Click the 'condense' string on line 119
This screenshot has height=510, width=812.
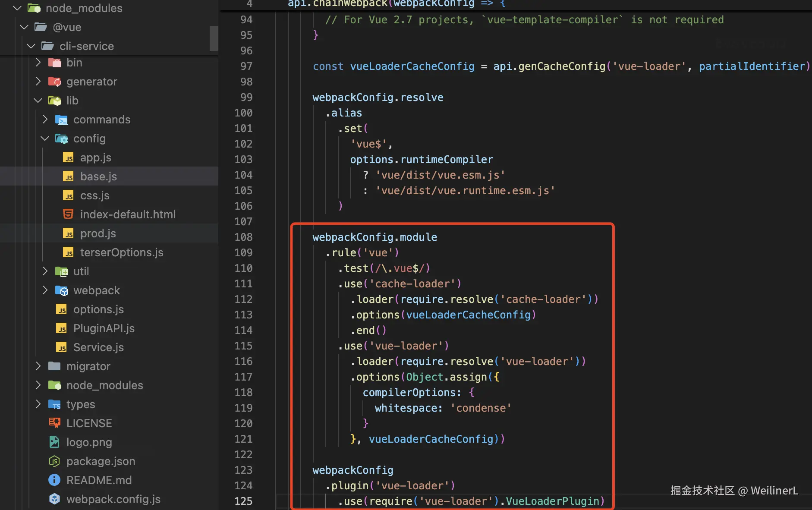[481, 408]
